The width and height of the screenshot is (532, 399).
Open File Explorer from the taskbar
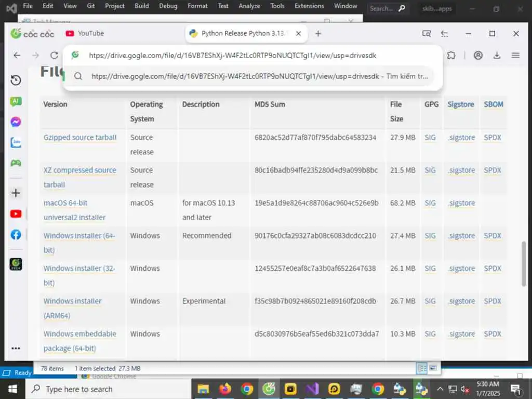click(203, 389)
